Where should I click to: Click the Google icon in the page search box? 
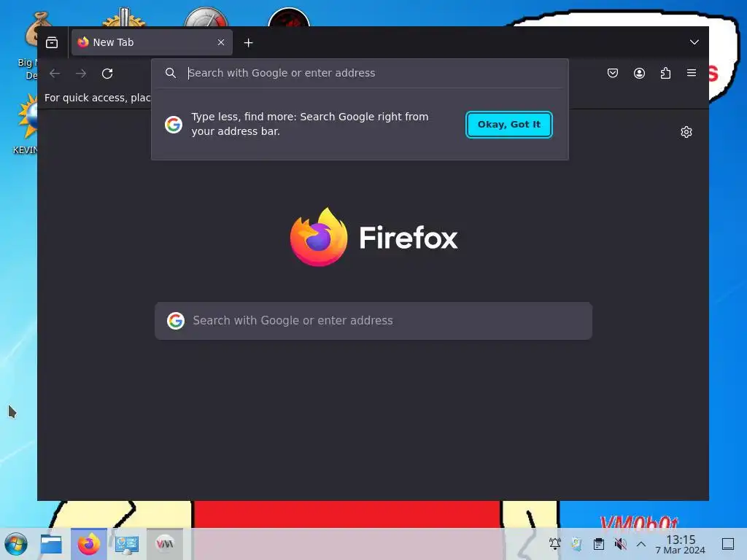176,321
